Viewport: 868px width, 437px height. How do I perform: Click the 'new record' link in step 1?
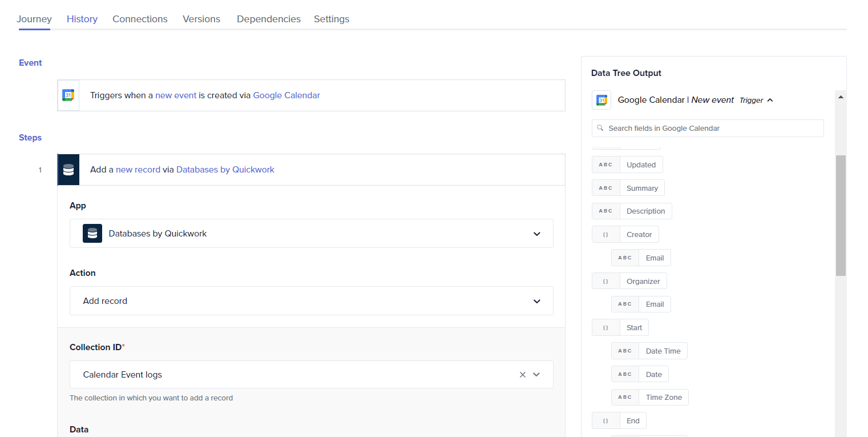click(138, 170)
